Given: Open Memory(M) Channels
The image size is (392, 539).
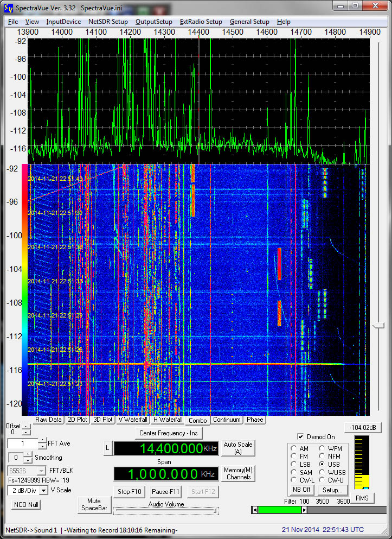Looking at the screenshot, I should coord(238,474).
